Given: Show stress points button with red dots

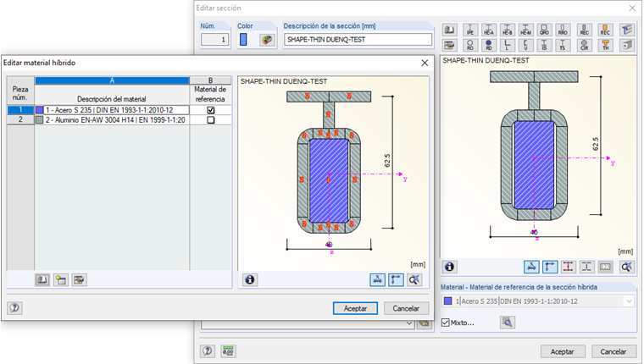Looking at the screenshot, I should click(x=569, y=267).
